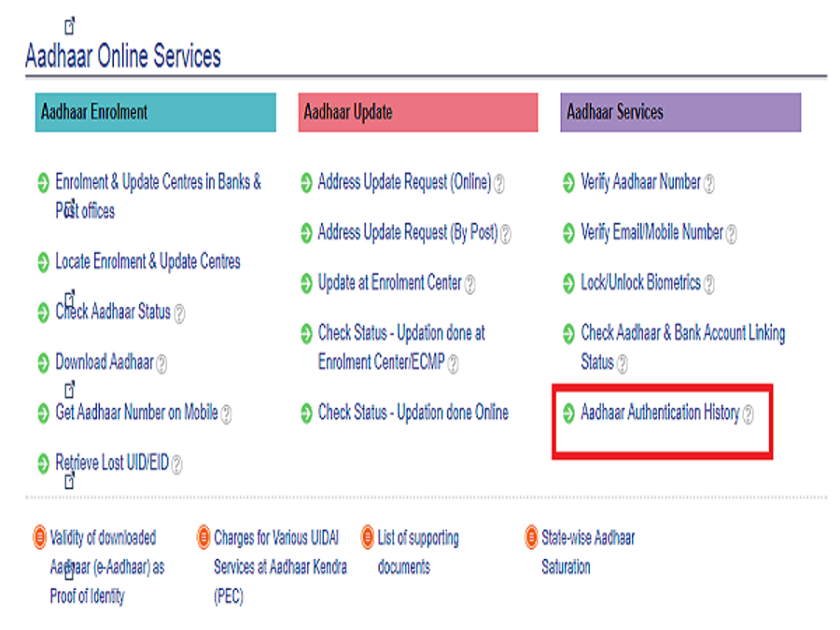Open the Download Aadhaar link
Viewport: 840px width, 630px height.
[105, 361]
